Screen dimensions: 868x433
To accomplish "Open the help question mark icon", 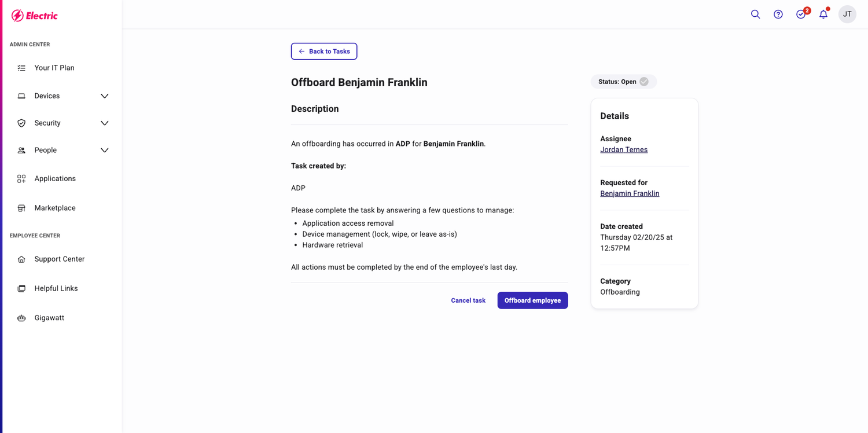I will click(x=778, y=14).
